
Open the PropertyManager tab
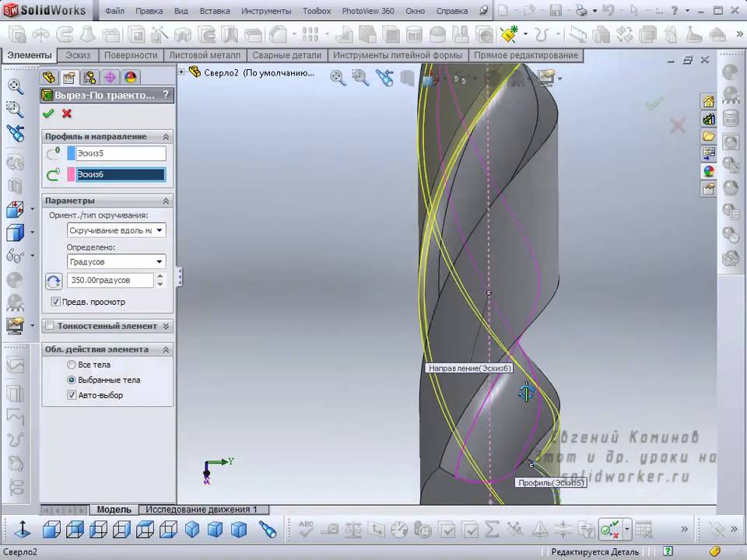click(x=69, y=77)
